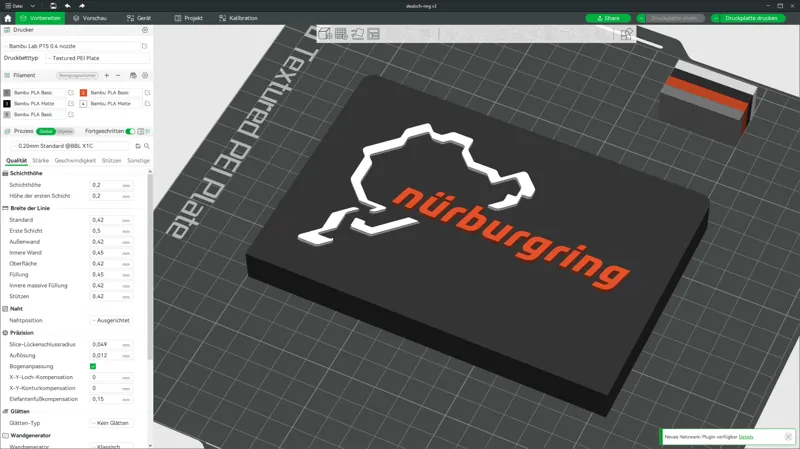The image size is (800, 449).
Task: Open printer settings gear icon
Action: tap(145, 30)
